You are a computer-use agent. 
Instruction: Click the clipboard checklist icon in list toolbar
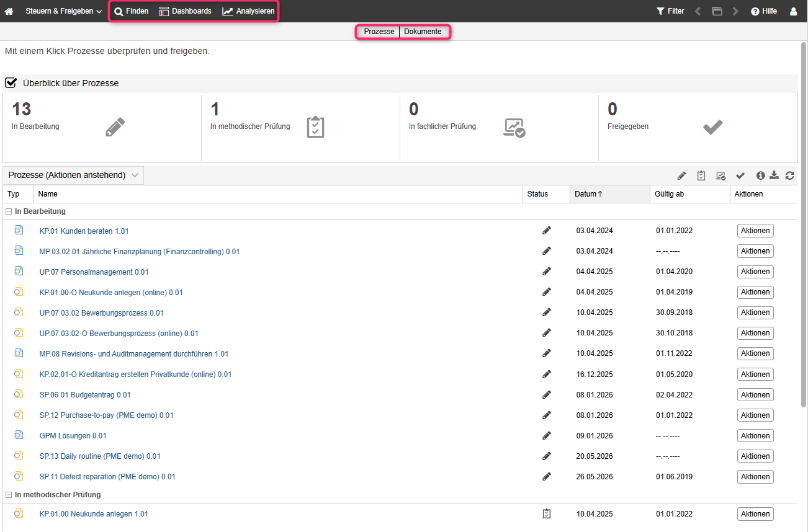(701, 175)
